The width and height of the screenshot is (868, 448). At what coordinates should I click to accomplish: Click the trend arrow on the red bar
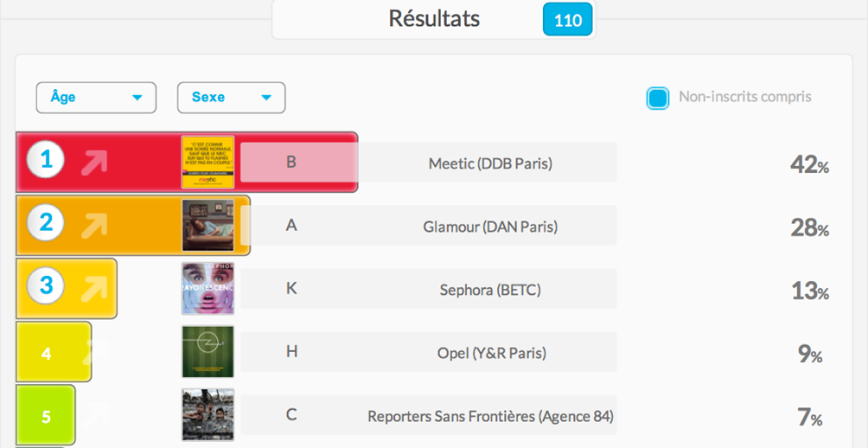coord(94,163)
